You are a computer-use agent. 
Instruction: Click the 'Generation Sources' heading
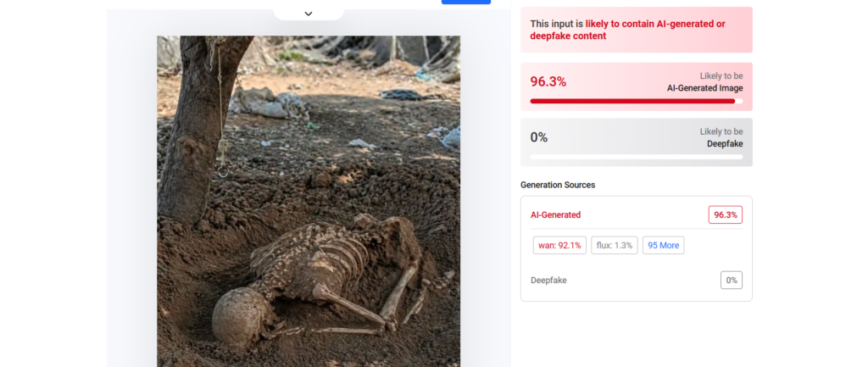pos(558,185)
